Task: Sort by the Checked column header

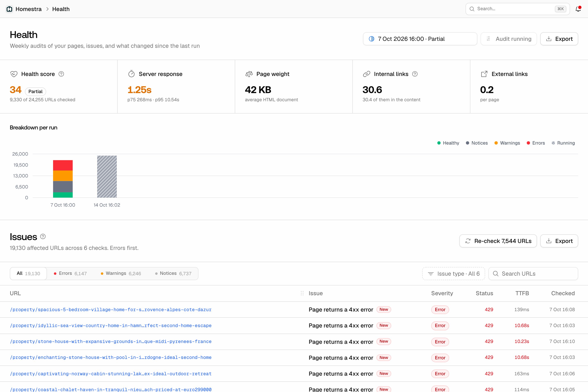Action: pyautogui.click(x=563, y=293)
